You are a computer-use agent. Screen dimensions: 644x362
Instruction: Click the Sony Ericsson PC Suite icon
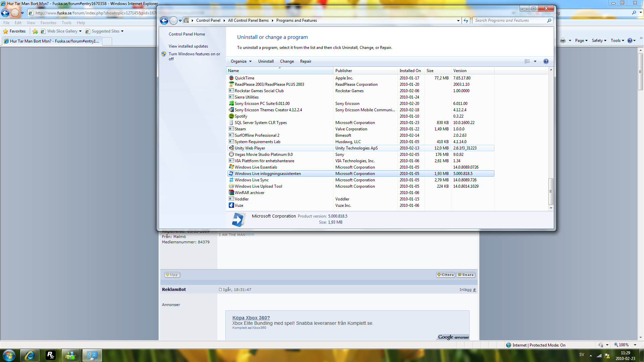pos(231,103)
